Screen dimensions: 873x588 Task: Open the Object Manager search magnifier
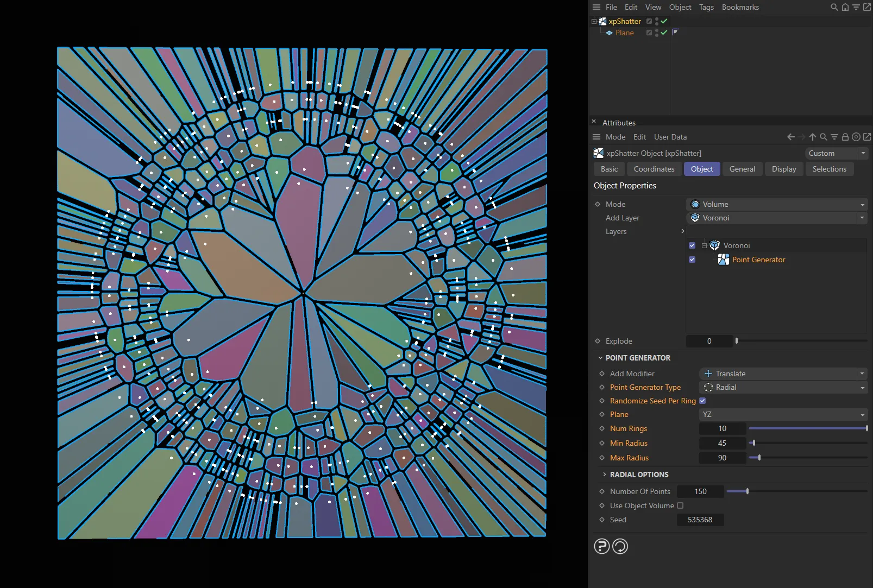833,7
